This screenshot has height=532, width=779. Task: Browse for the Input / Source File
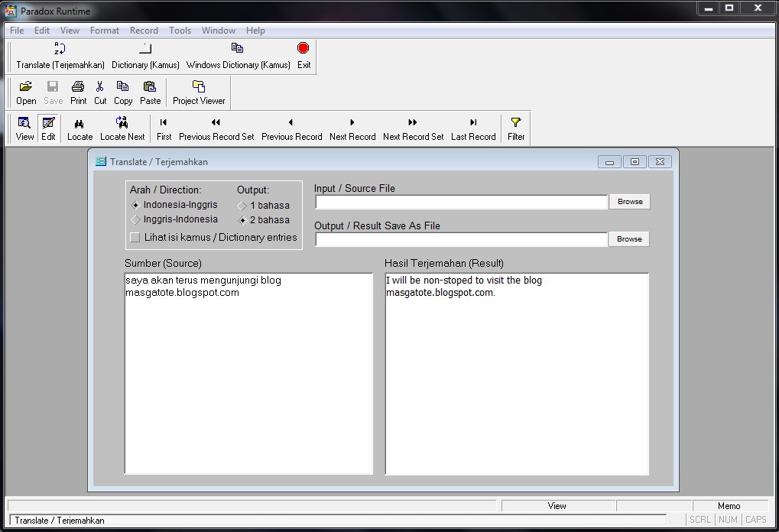pos(628,201)
